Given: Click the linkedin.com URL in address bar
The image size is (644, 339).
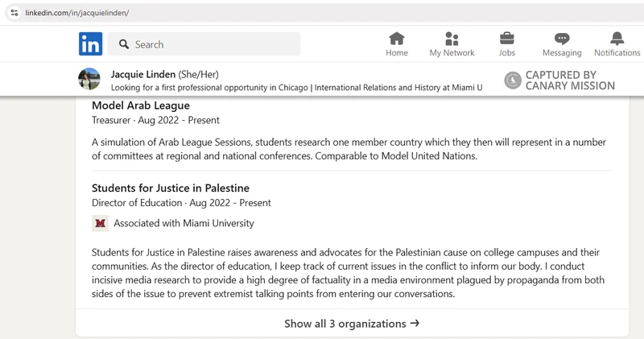Looking at the screenshot, I should click(x=76, y=13).
